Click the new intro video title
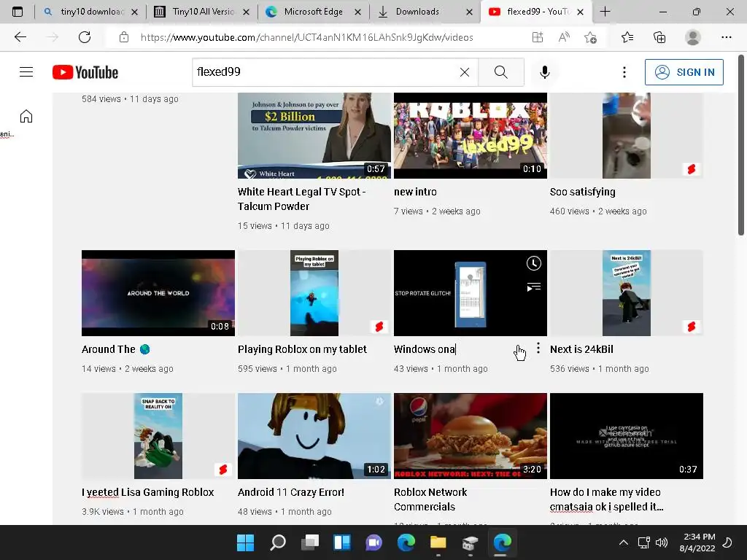 pyautogui.click(x=415, y=192)
